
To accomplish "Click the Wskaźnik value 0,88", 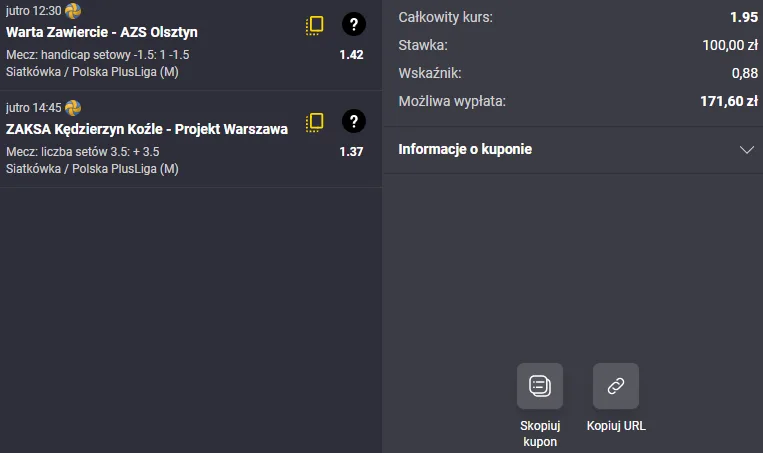I will [744, 73].
